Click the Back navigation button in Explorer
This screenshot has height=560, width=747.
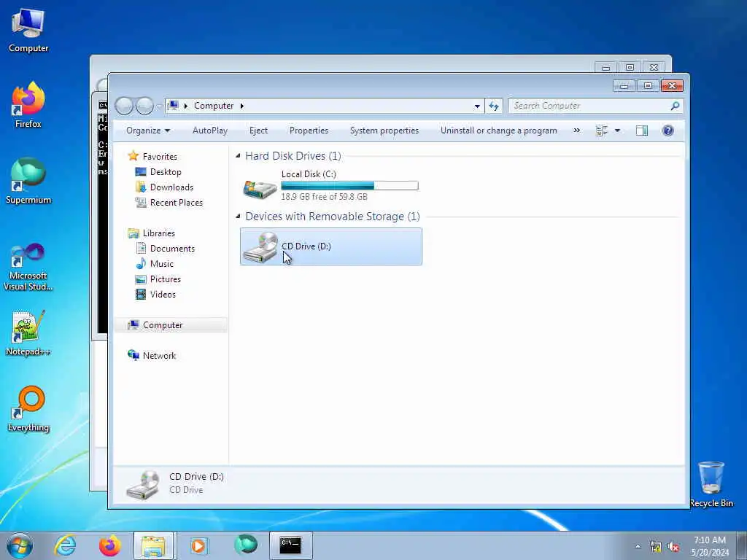(124, 106)
